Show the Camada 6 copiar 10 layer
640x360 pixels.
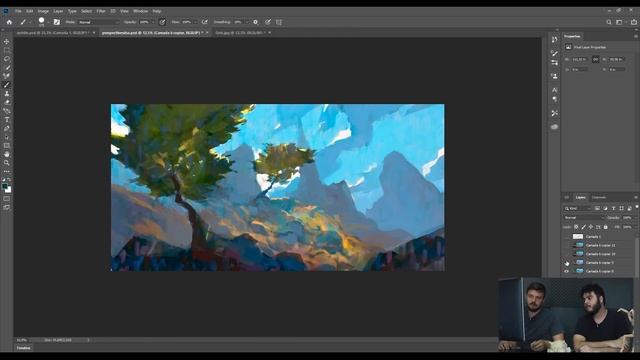566,254
